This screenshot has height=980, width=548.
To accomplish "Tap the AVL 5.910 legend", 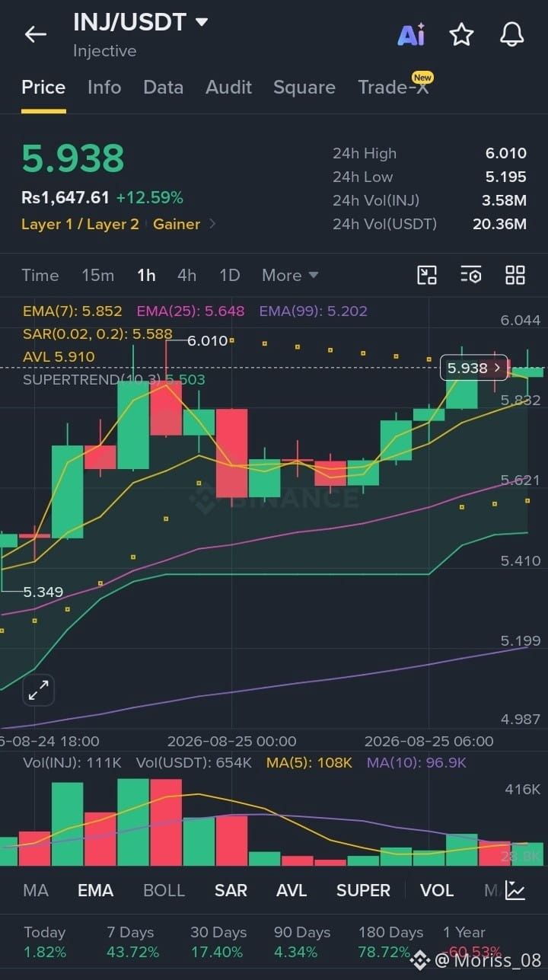I will pos(59,356).
